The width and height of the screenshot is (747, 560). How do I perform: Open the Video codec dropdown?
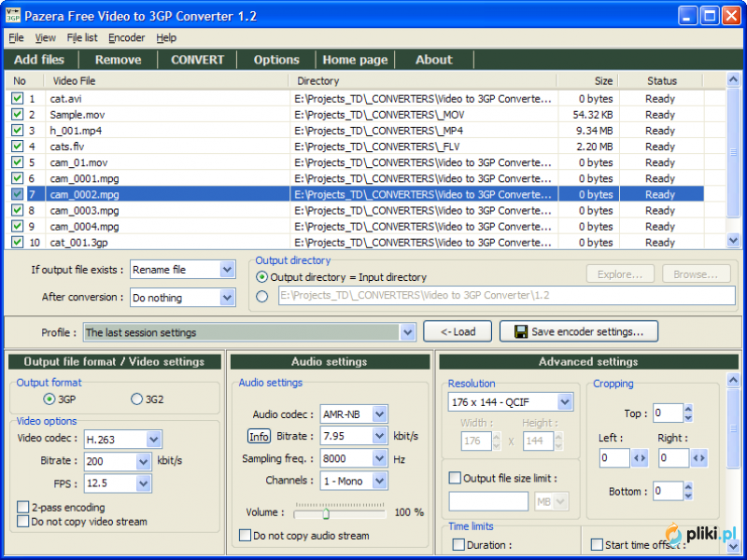pyautogui.click(x=153, y=439)
